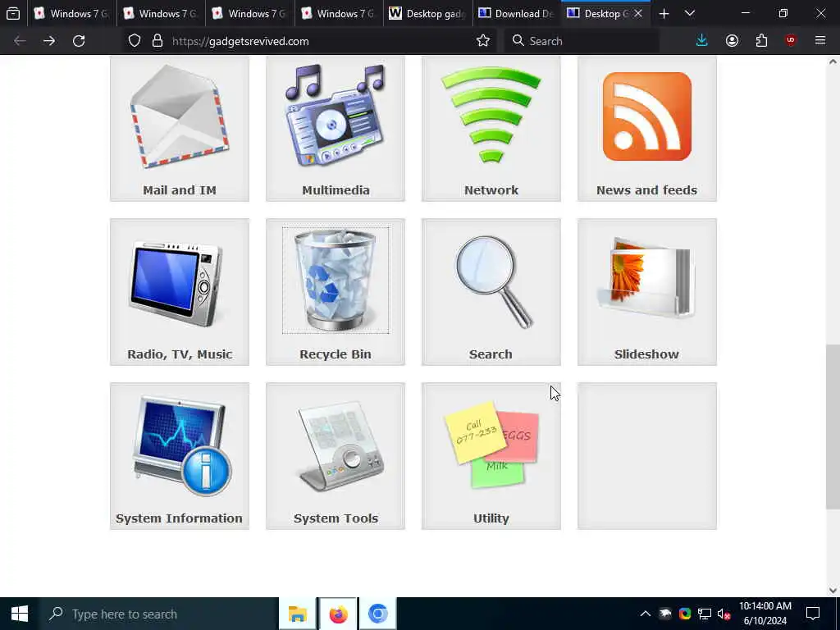840x630 pixels.
Task: Bookmark this page with the star
Action: (x=482, y=41)
